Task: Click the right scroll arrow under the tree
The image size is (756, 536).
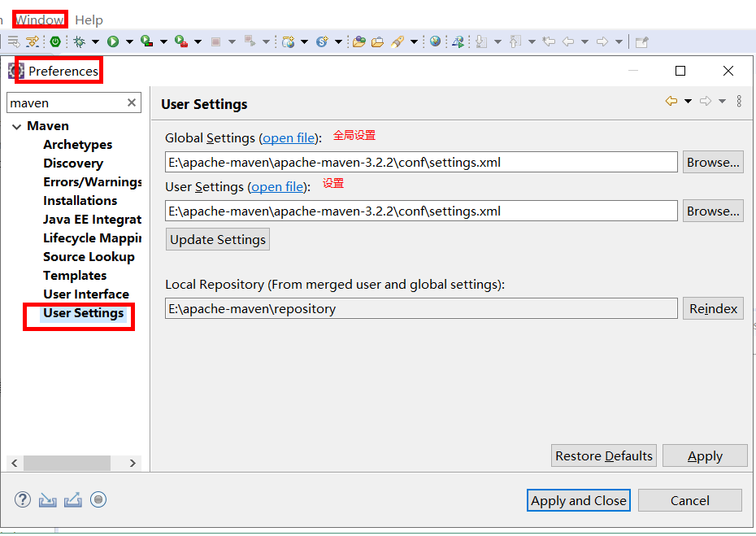Action: (133, 463)
